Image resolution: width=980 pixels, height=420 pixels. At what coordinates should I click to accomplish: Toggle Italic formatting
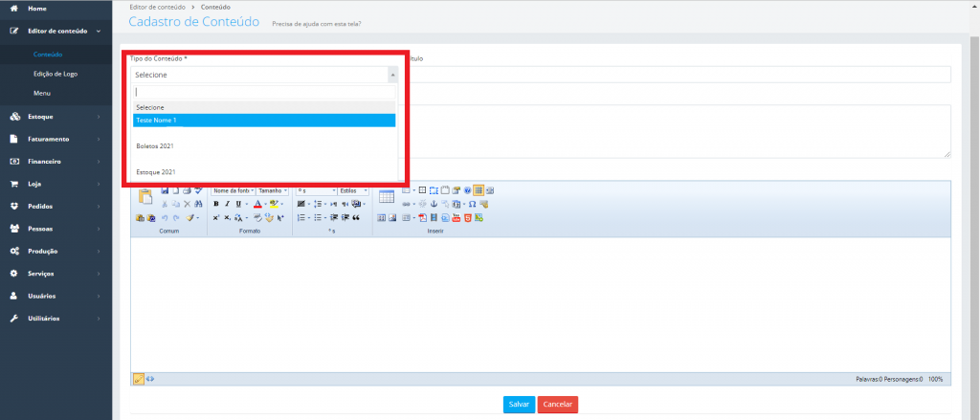click(x=228, y=204)
